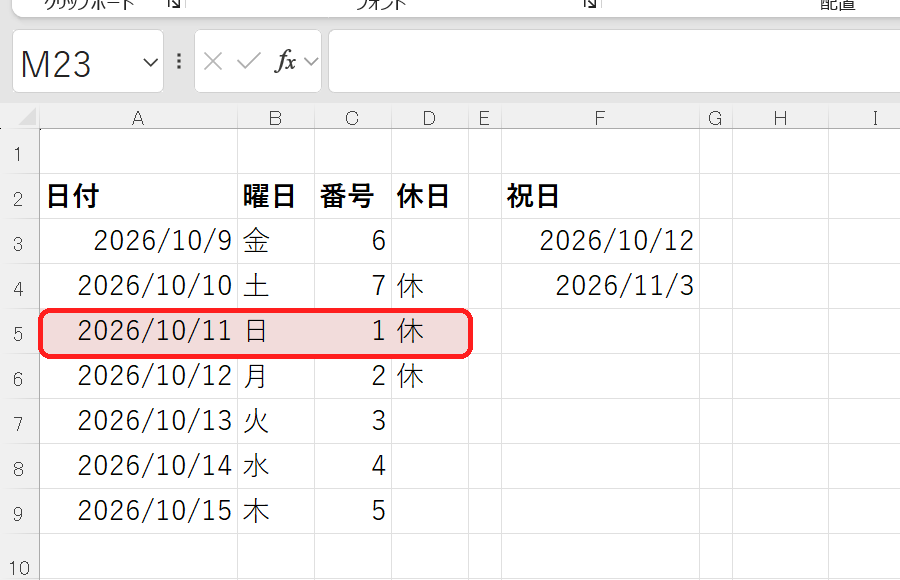Click number cell 6 in row 3
This screenshot has width=900, height=580.
coord(353,241)
